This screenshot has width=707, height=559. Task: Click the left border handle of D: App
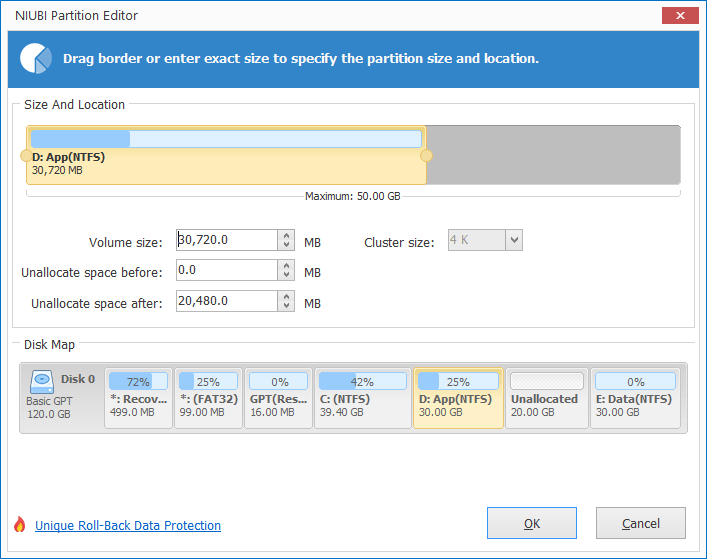click(x=26, y=156)
